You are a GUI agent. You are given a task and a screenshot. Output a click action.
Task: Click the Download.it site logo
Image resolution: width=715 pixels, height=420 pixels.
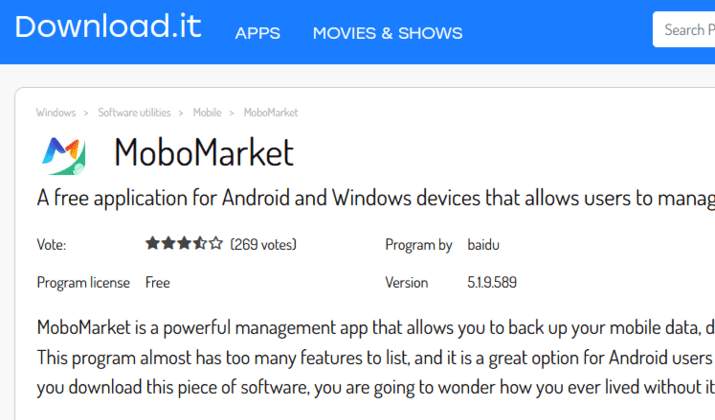tap(108, 26)
